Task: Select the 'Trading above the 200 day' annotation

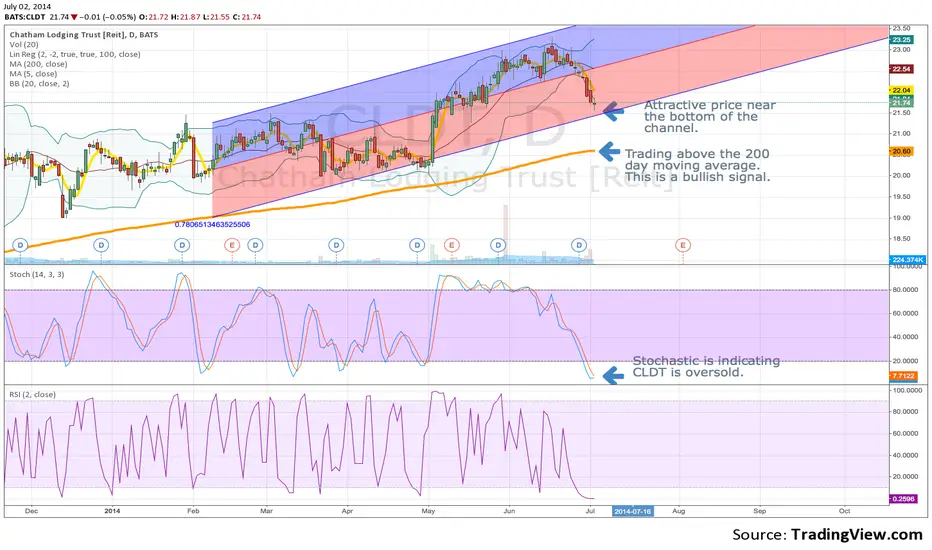Action: [697, 165]
